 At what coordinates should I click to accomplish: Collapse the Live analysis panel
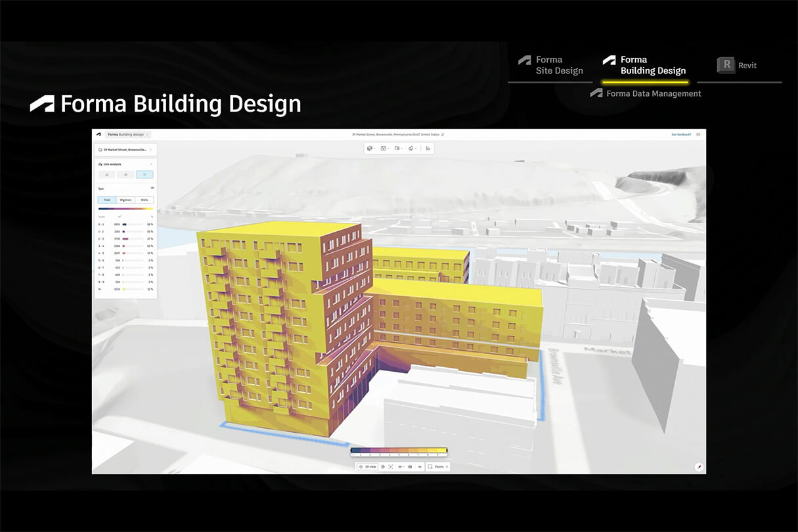[151, 164]
